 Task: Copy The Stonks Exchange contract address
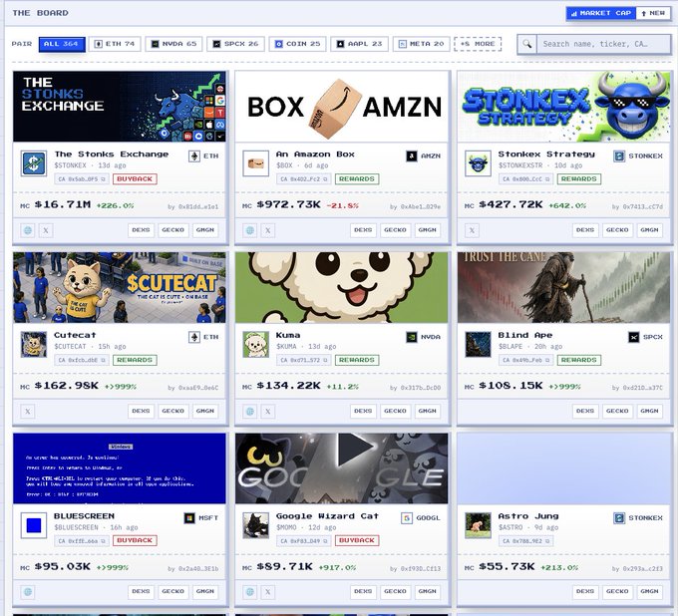coord(82,179)
